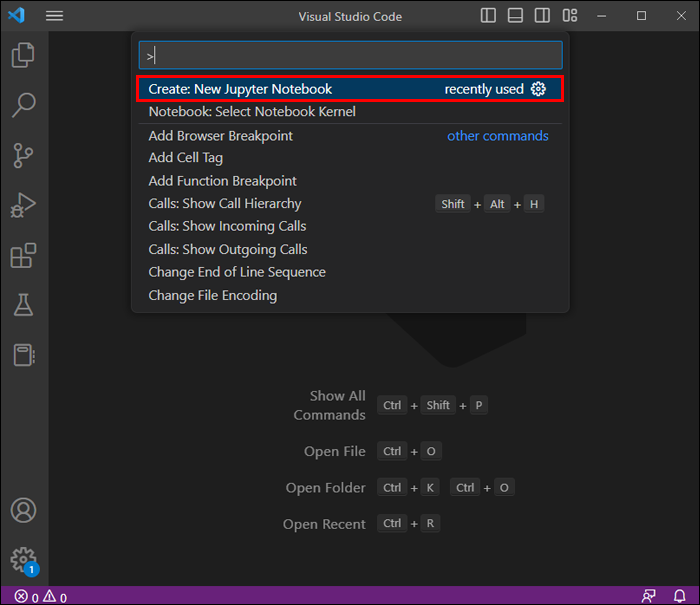Screen dimensions: 700x605
Task: Open the Notebook sidebar icon
Action: pyautogui.click(x=24, y=355)
